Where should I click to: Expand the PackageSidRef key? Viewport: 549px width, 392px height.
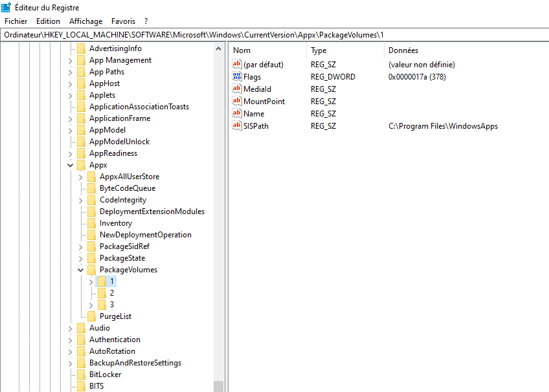[81, 247]
